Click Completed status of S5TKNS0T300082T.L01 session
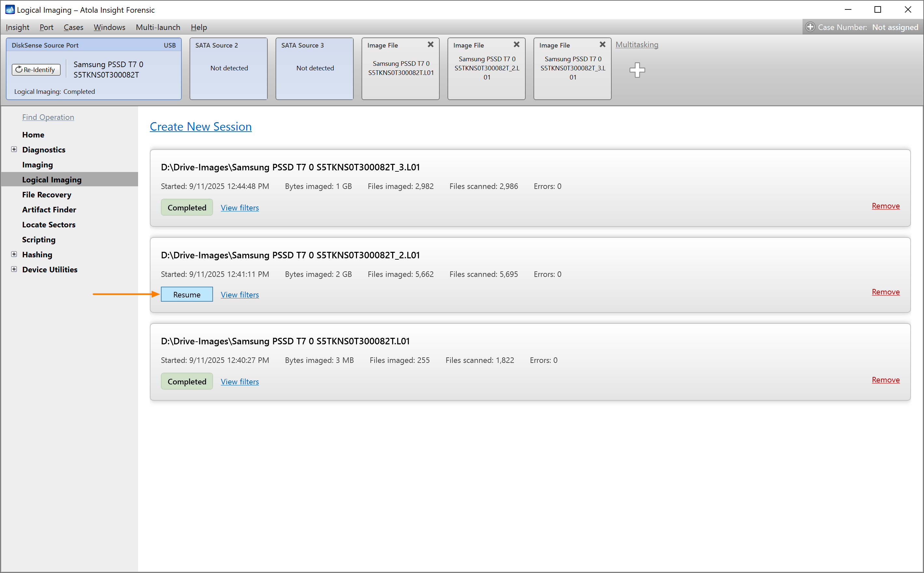This screenshot has width=924, height=573. (x=187, y=381)
